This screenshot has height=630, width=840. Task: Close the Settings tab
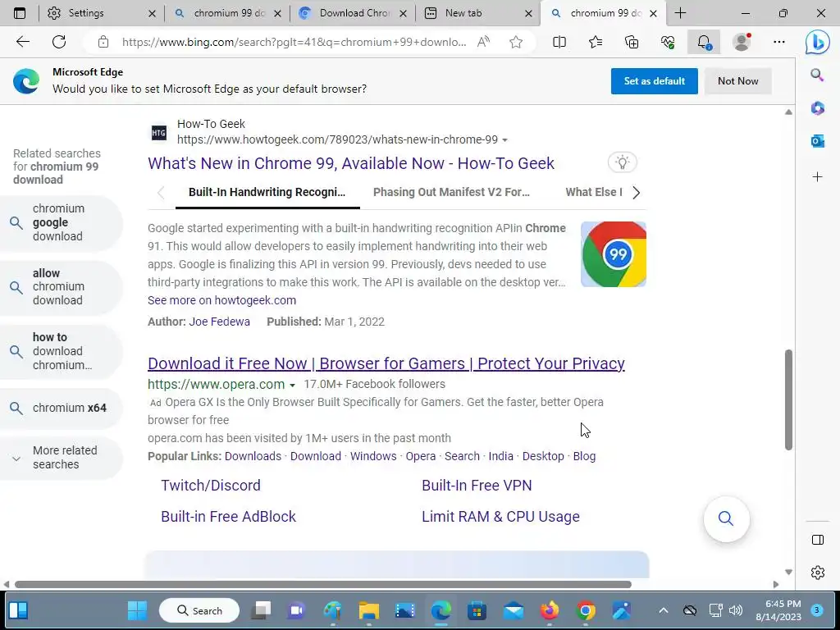[x=152, y=13]
